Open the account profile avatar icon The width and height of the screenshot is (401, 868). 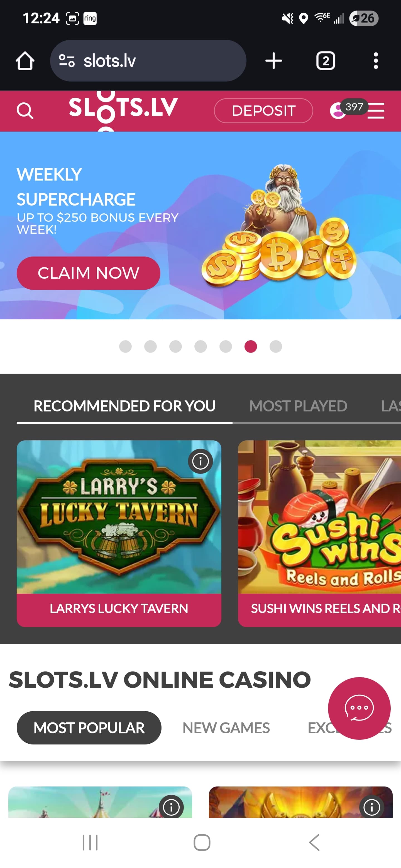click(338, 111)
